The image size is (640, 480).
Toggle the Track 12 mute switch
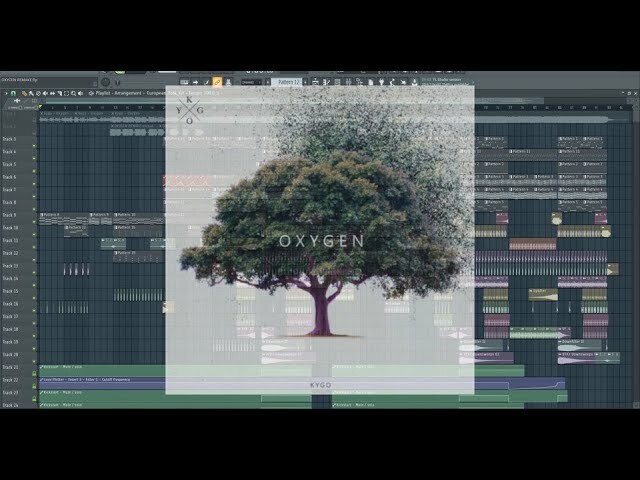click(34, 260)
